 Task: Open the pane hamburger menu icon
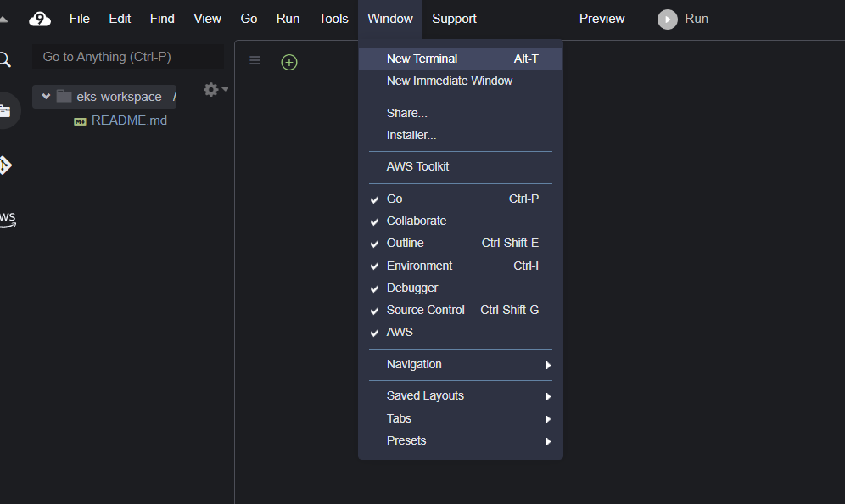pos(255,60)
